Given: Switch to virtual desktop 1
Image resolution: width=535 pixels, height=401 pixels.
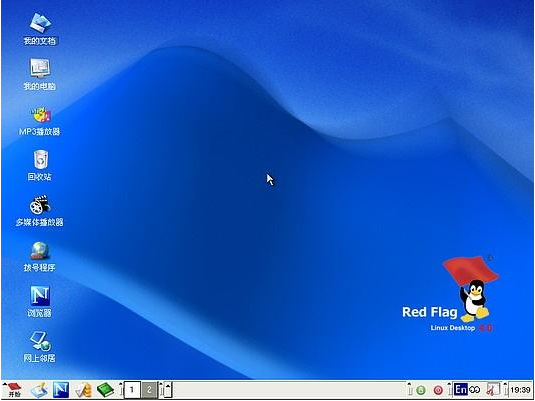Looking at the screenshot, I should (132, 390).
